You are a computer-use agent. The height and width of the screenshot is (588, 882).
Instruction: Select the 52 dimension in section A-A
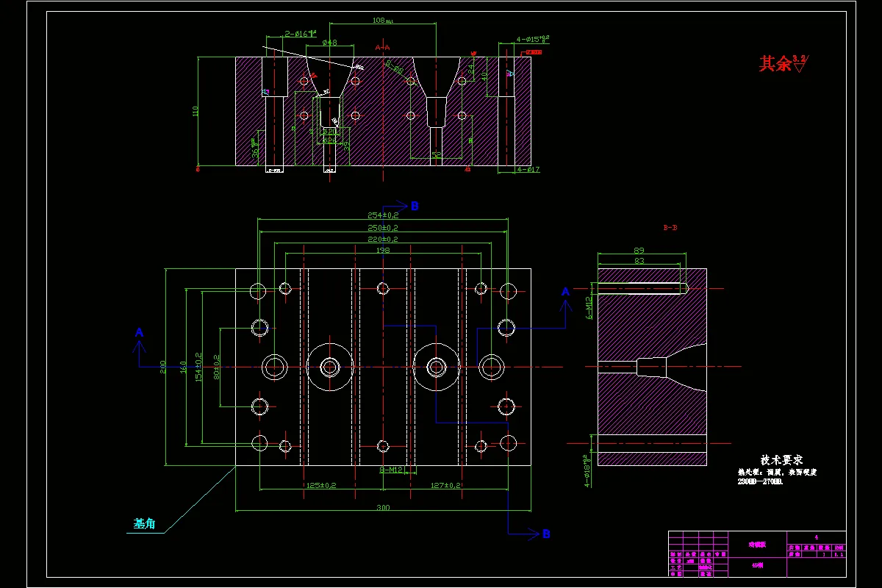[x=436, y=154]
